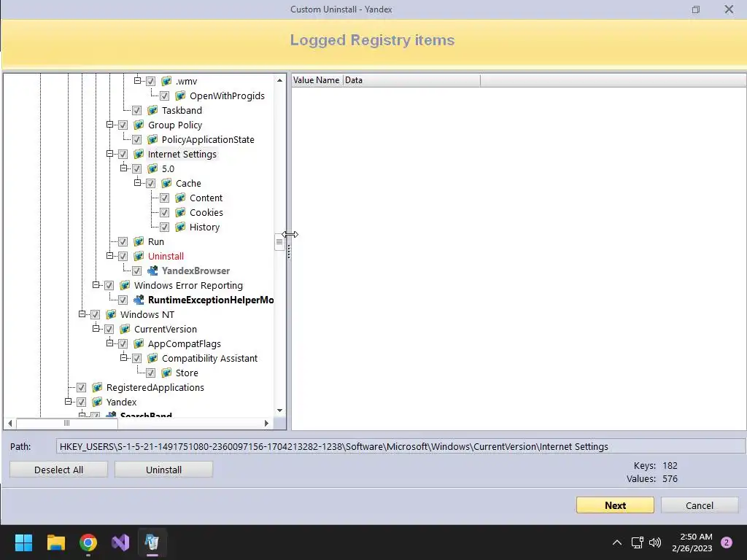Open Google Chrome from the taskbar
747x560 pixels.
point(88,542)
